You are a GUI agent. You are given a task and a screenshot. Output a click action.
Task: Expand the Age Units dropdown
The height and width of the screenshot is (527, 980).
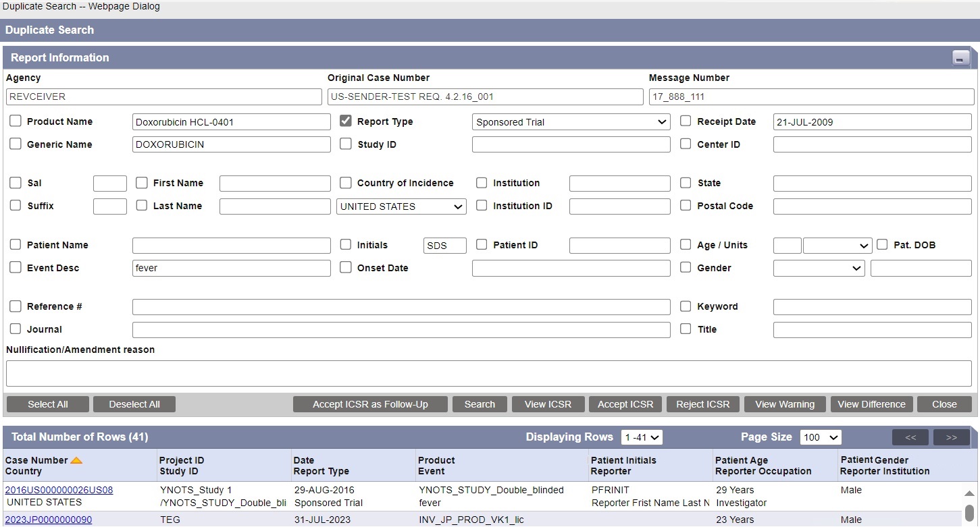(837, 246)
